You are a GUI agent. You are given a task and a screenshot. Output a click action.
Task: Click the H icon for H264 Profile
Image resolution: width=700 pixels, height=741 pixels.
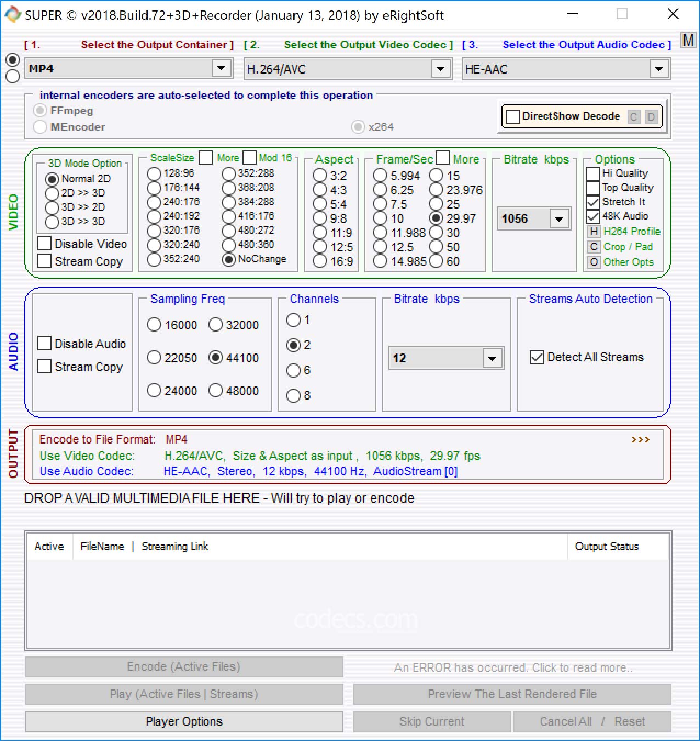[x=594, y=232]
